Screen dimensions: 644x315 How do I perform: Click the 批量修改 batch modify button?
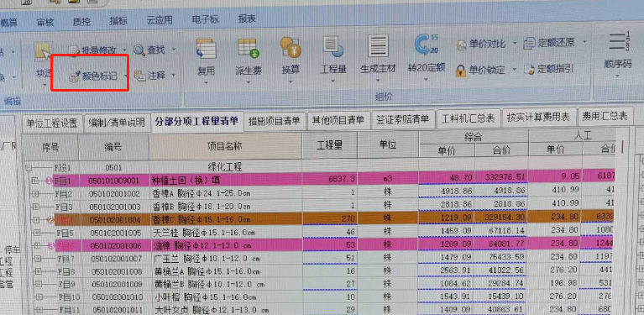pos(92,50)
